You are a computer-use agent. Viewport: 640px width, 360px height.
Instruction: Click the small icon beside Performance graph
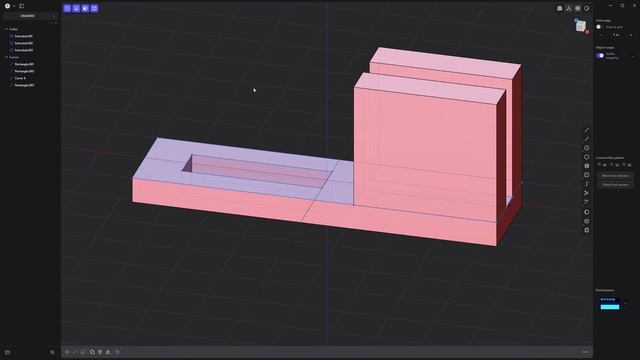626,303
